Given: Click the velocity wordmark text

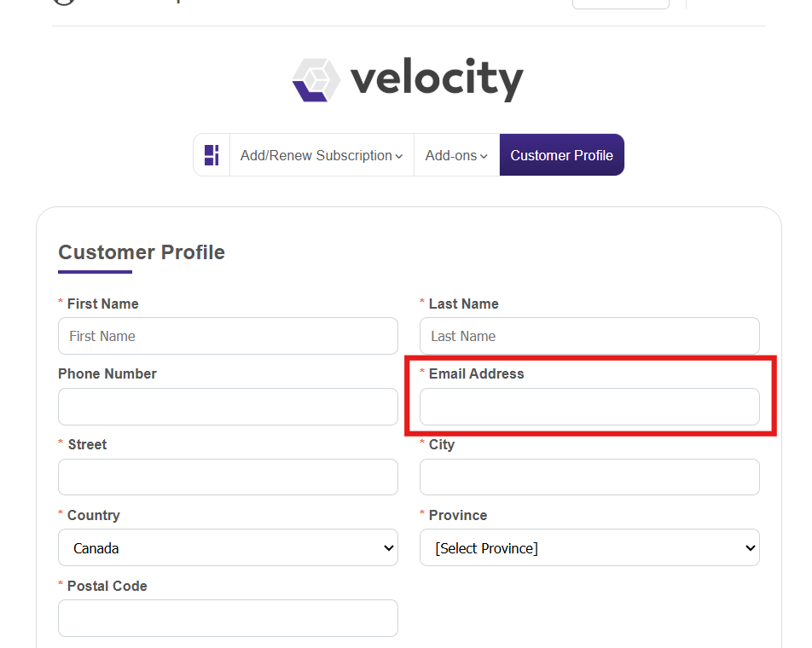Looking at the screenshot, I should pos(436,80).
